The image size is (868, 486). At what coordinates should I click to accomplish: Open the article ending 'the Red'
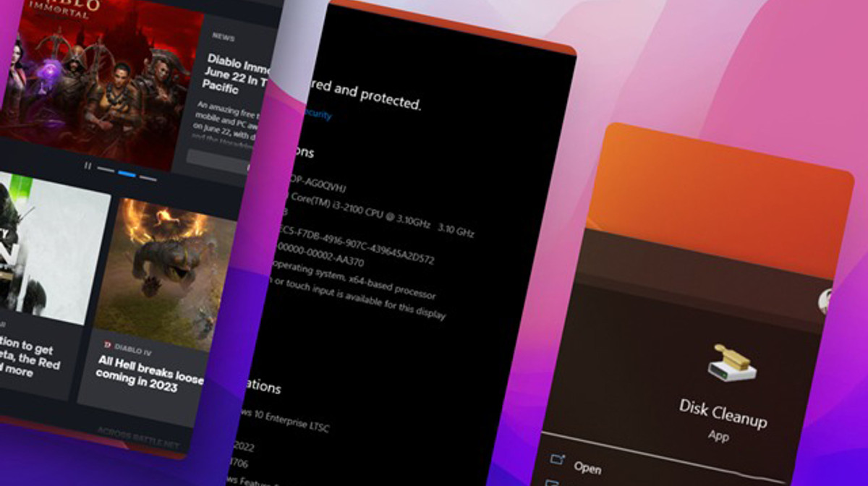click(x=30, y=358)
